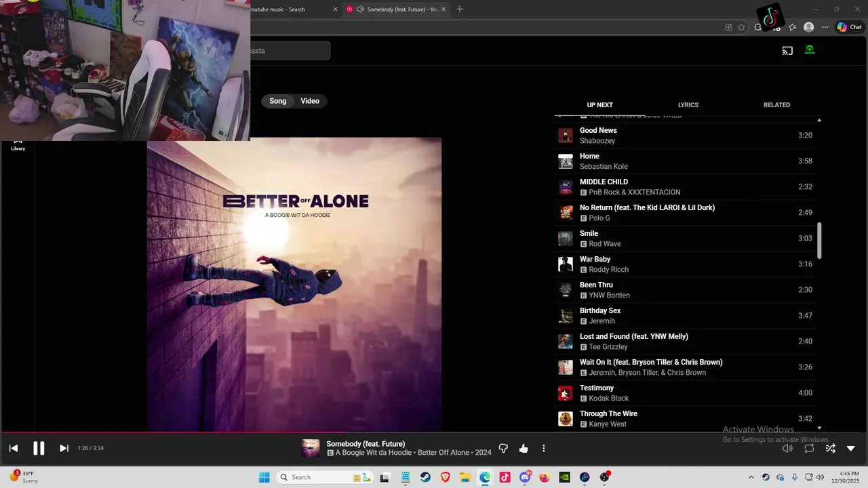
Task: Play Good News by Shaboozey from queue
Action: coord(685,136)
